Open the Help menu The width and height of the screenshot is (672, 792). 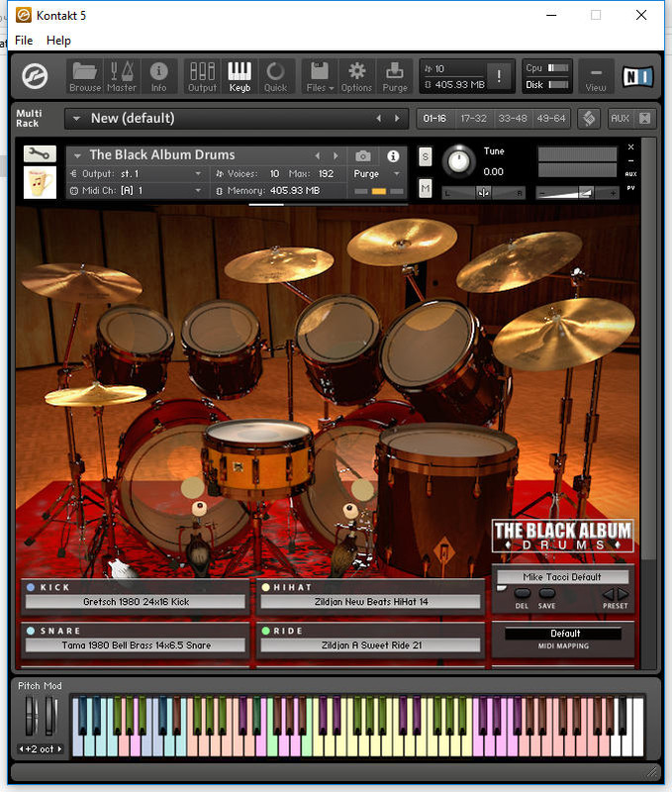tap(58, 41)
